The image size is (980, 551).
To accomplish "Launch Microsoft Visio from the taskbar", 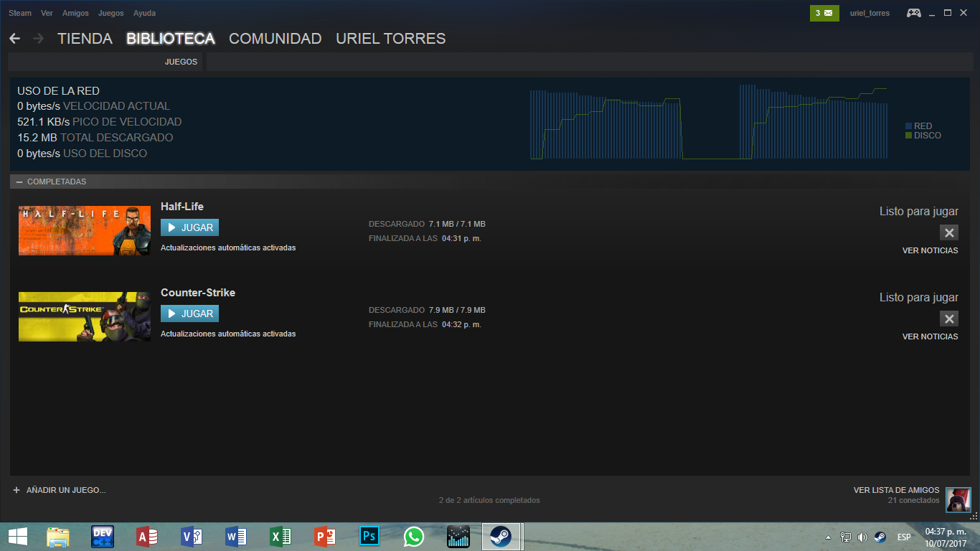I will [x=192, y=537].
